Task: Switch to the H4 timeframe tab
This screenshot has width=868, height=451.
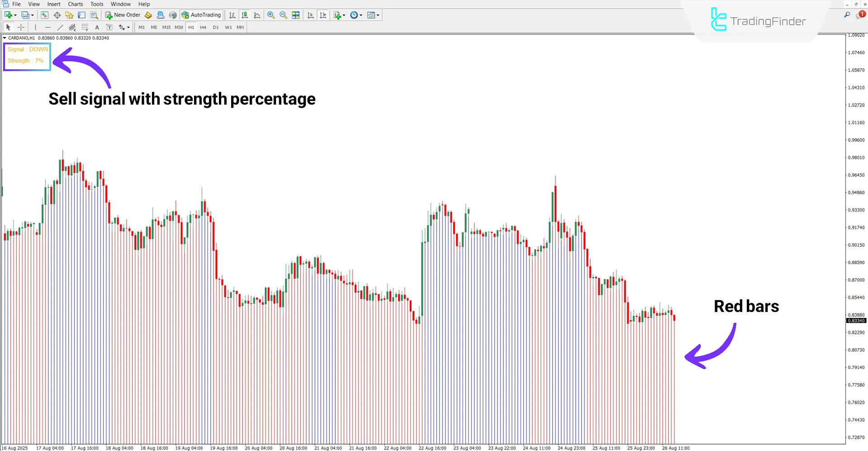Action: (x=203, y=27)
